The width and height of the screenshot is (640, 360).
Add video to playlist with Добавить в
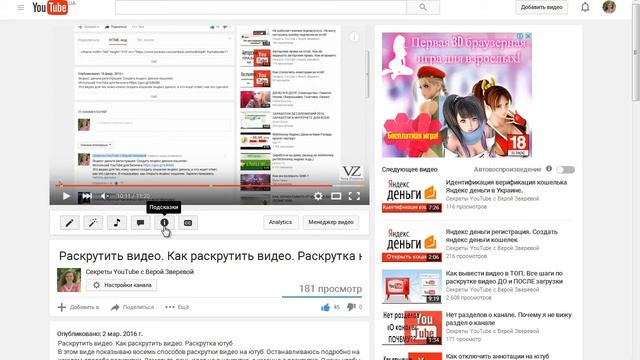tap(78, 307)
